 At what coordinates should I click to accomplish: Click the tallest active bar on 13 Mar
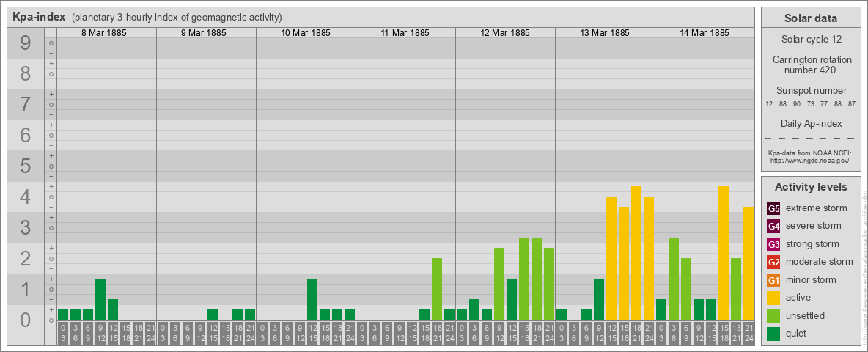click(636, 254)
